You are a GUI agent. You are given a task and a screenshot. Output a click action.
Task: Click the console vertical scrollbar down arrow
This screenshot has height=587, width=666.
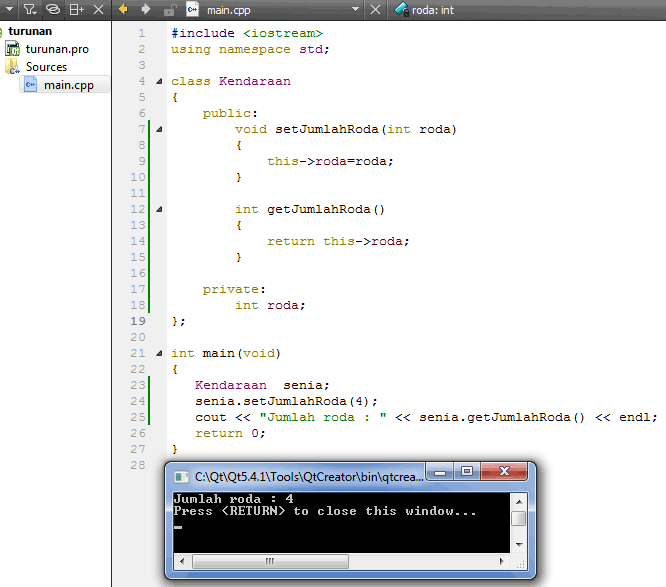pyautogui.click(x=519, y=544)
